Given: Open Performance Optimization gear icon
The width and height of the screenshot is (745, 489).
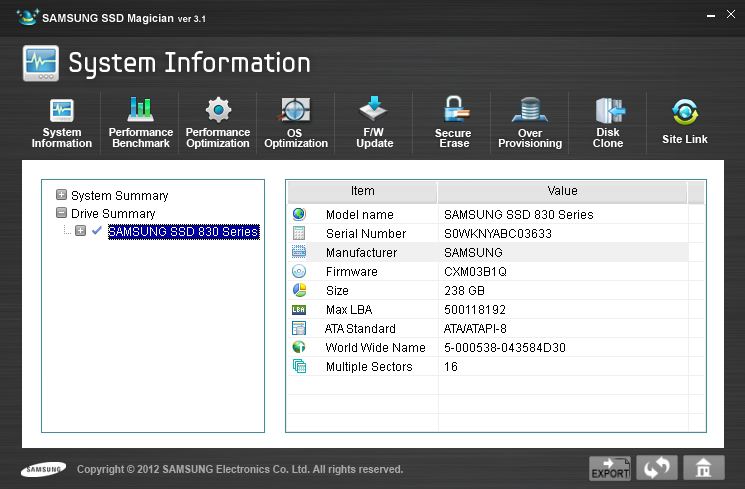Looking at the screenshot, I should (x=218, y=110).
